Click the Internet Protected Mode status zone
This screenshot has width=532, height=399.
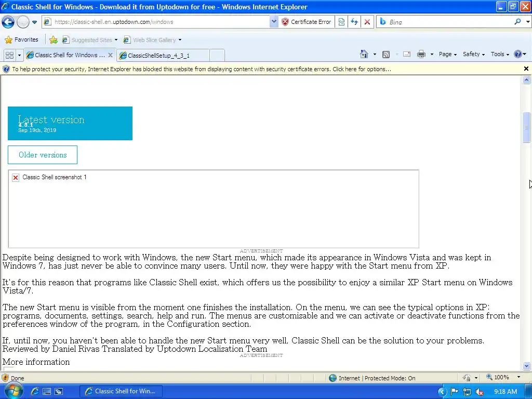pos(373,378)
